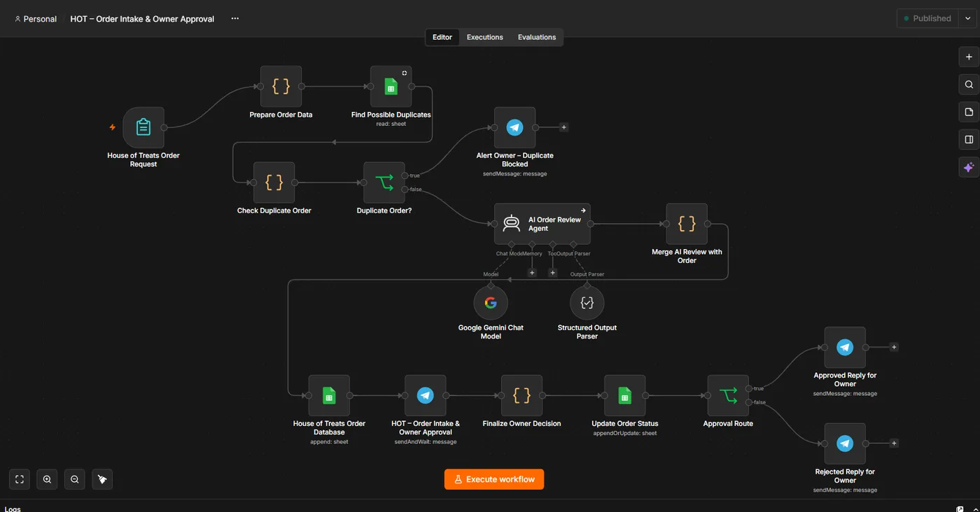The image size is (980, 512).
Task: Add node after Approved Reply for Owner
Action: [894, 348]
